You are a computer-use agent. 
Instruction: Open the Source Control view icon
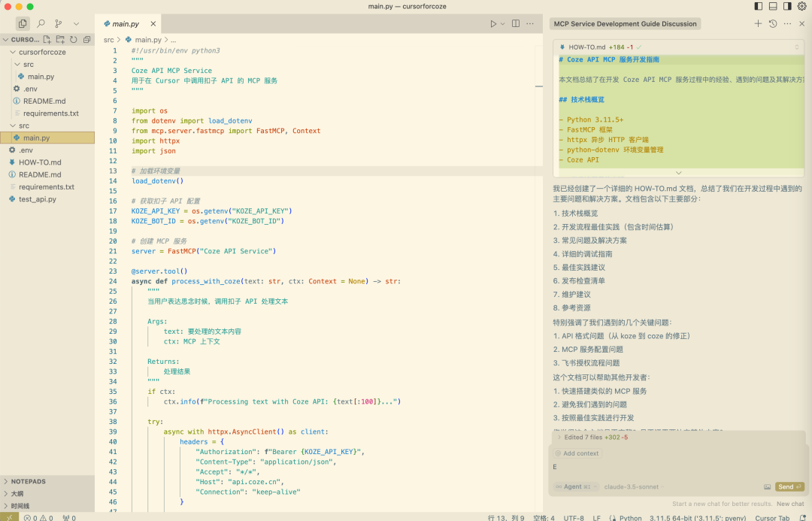pyautogui.click(x=59, y=23)
